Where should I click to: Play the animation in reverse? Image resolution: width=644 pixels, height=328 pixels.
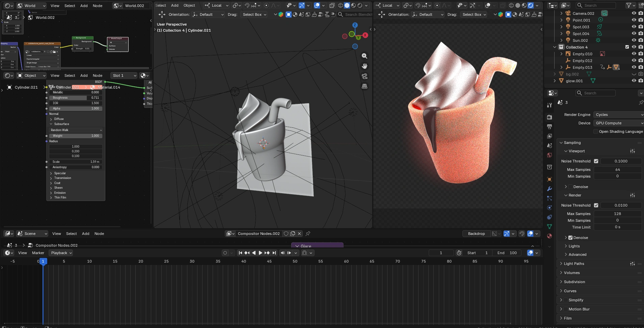coord(254,253)
